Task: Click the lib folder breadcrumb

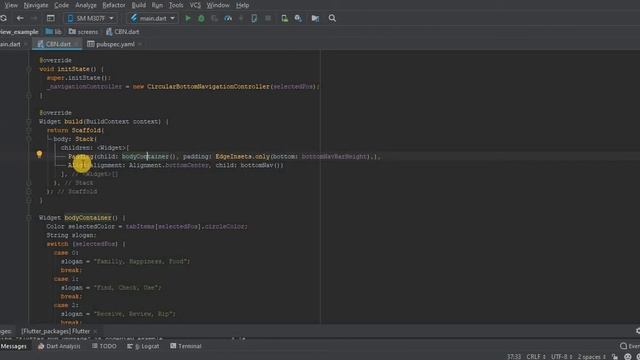Action: 53,31
